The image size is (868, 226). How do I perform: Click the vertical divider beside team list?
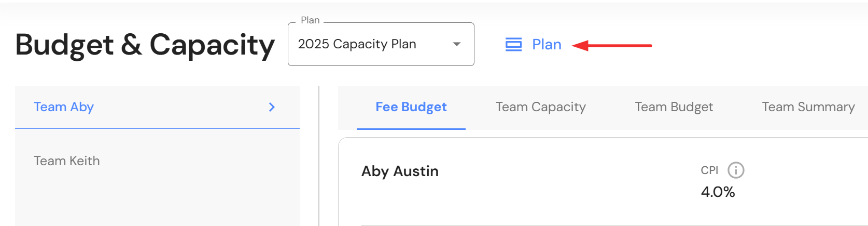click(319, 156)
